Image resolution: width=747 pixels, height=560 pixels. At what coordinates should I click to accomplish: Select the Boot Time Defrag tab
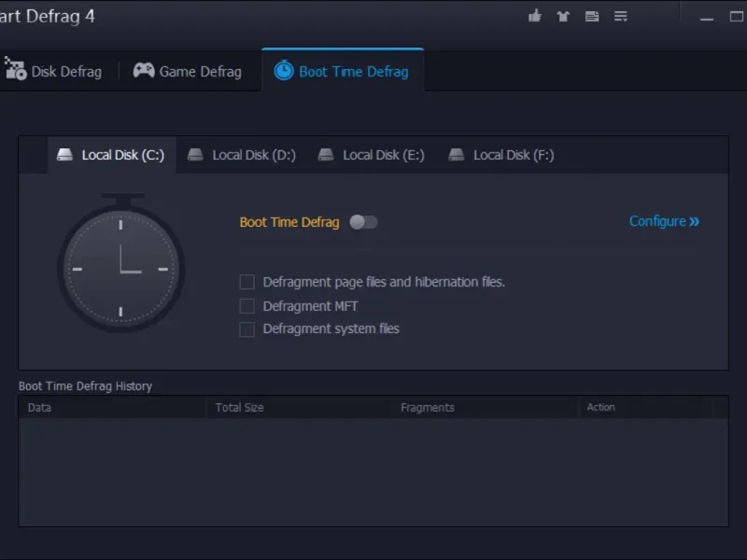343,71
